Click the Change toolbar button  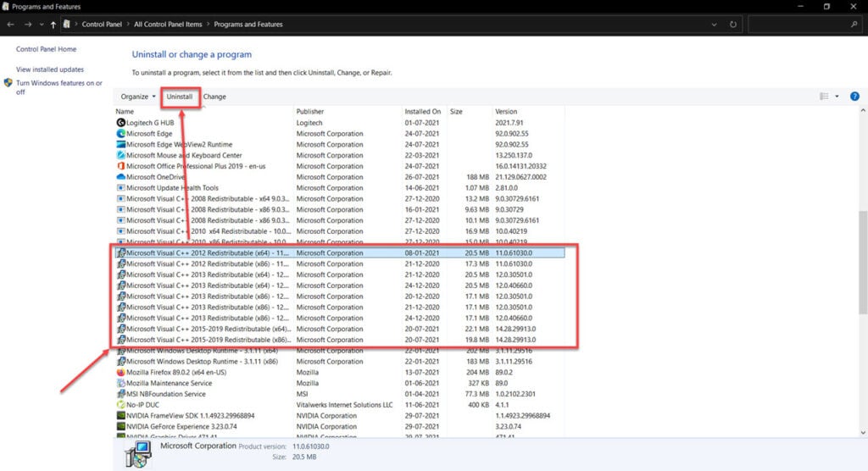[214, 97]
